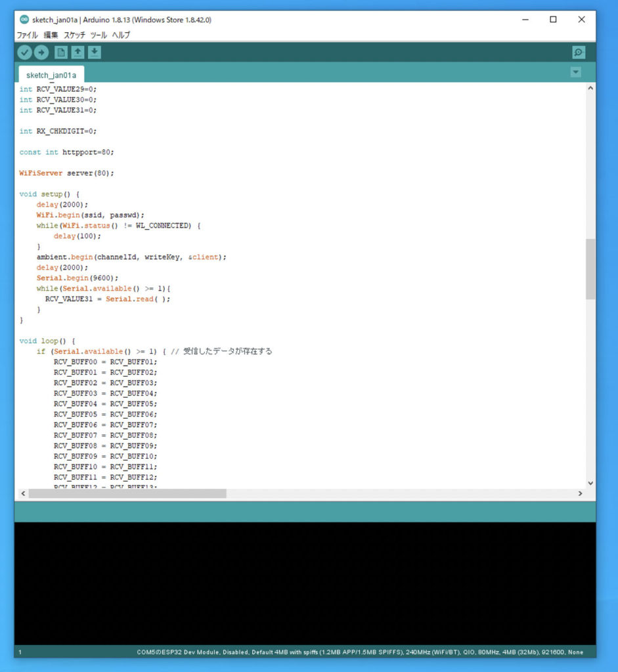Viewport: 618px width, 672px height.
Task: Click inside the black console output area
Action: pos(305,583)
